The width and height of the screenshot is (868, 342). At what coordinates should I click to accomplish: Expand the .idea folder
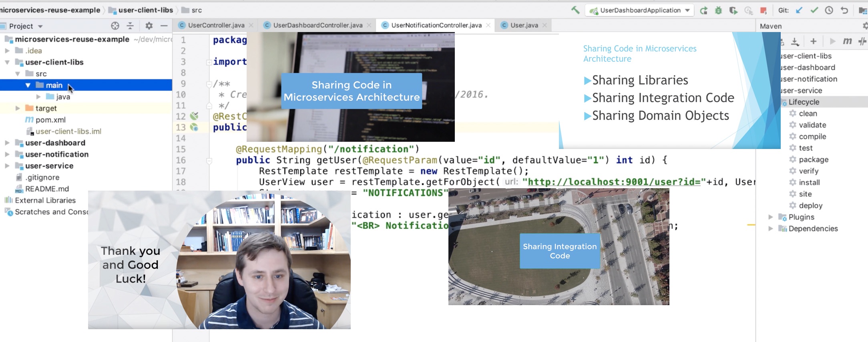point(7,51)
